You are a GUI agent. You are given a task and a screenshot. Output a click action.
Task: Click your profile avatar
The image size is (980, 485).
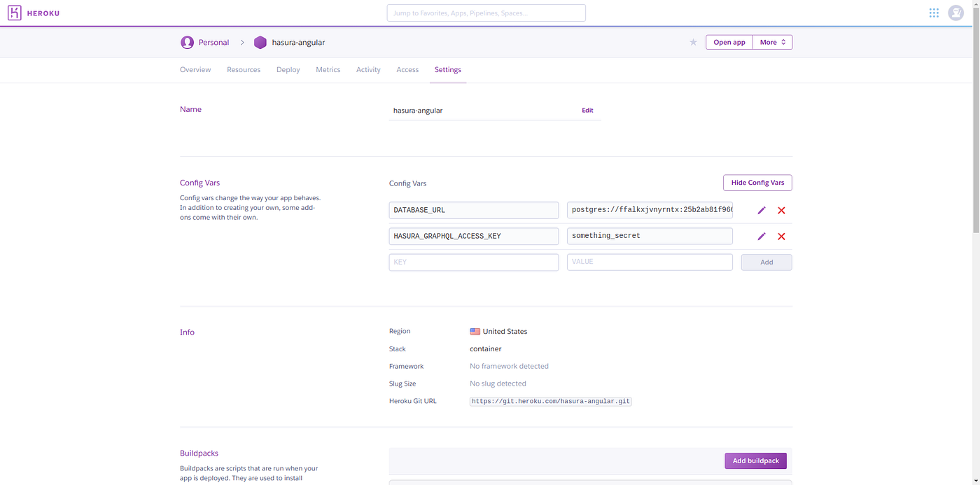click(955, 13)
